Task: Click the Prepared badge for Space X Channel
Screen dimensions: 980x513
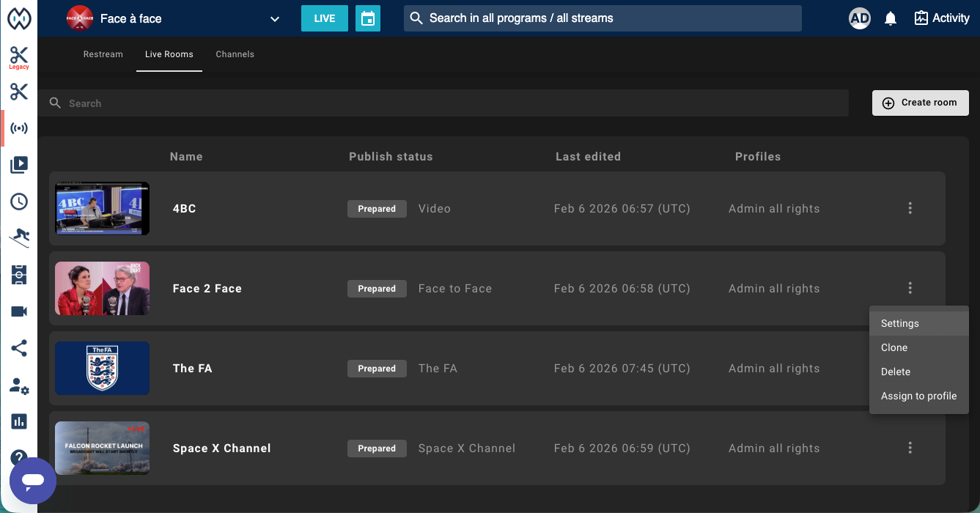Action: point(377,449)
